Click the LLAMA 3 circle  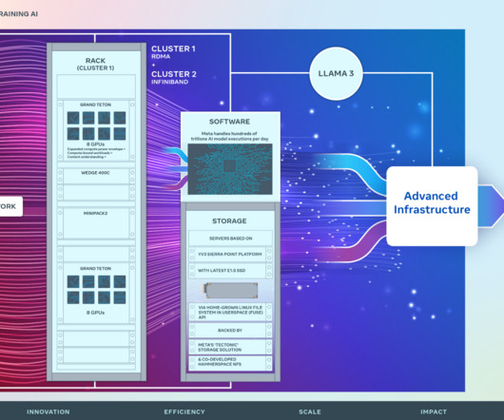click(x=336, y=73)
